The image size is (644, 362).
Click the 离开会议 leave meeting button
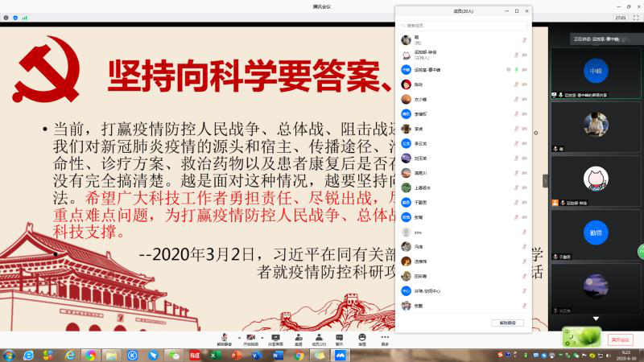[620, 339]
